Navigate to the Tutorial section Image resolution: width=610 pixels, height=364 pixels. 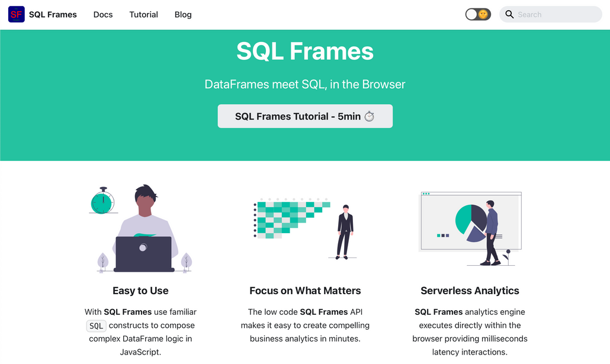[143, 14]
